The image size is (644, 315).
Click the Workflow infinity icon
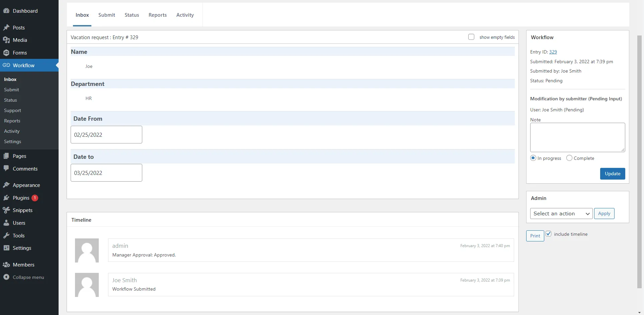(6, 65)
